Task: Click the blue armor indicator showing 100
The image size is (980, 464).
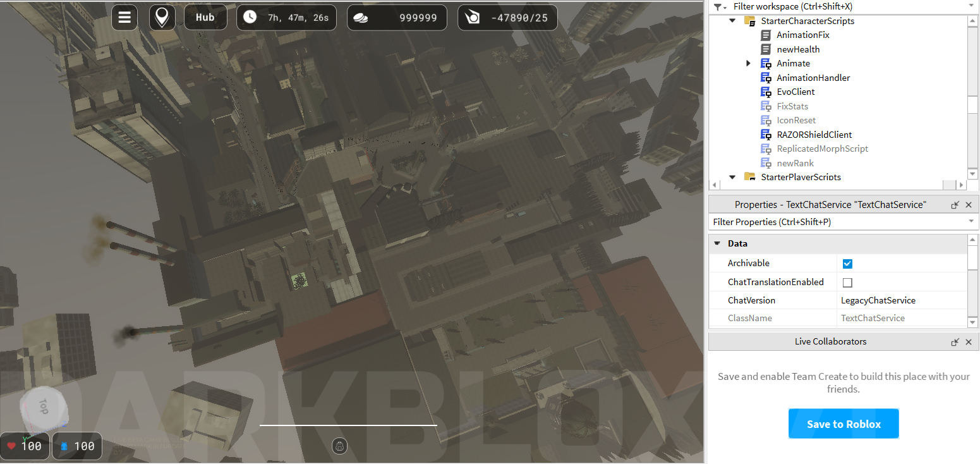Action: click(x=77, y=446)
